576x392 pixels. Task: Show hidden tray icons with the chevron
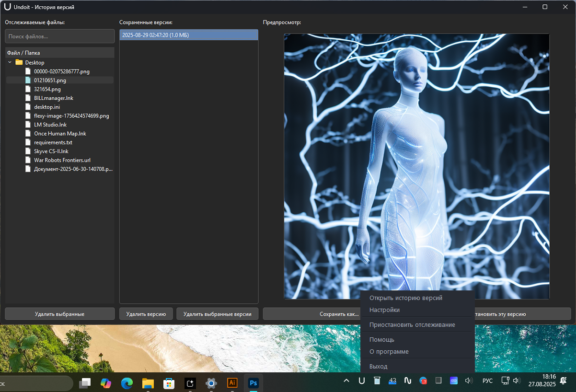tap(346, 381)
